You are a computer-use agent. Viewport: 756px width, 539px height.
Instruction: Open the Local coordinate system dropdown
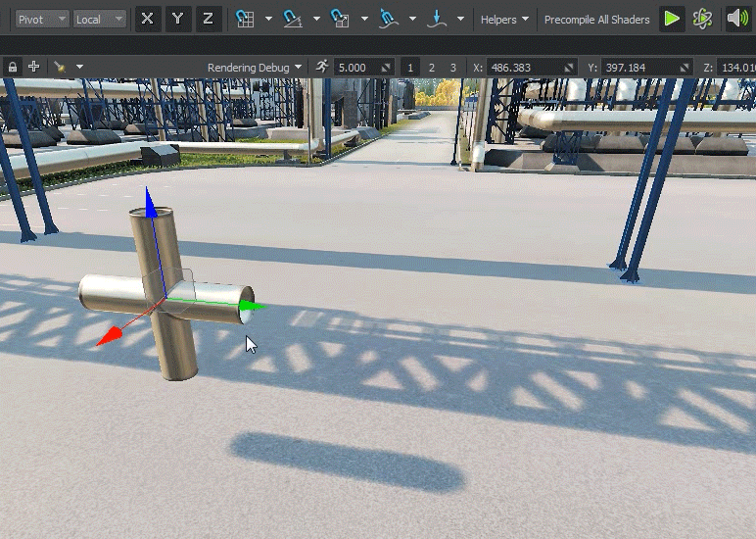click(100, 19)
